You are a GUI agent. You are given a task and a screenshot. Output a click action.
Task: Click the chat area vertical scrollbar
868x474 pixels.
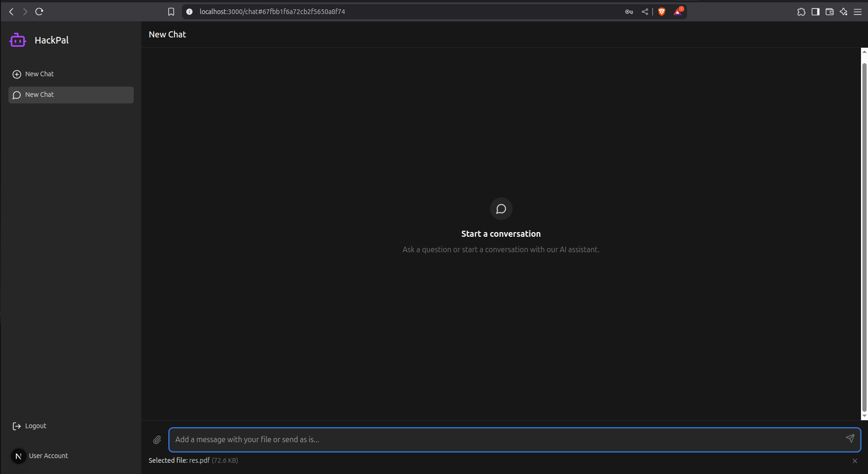(864, 238)
